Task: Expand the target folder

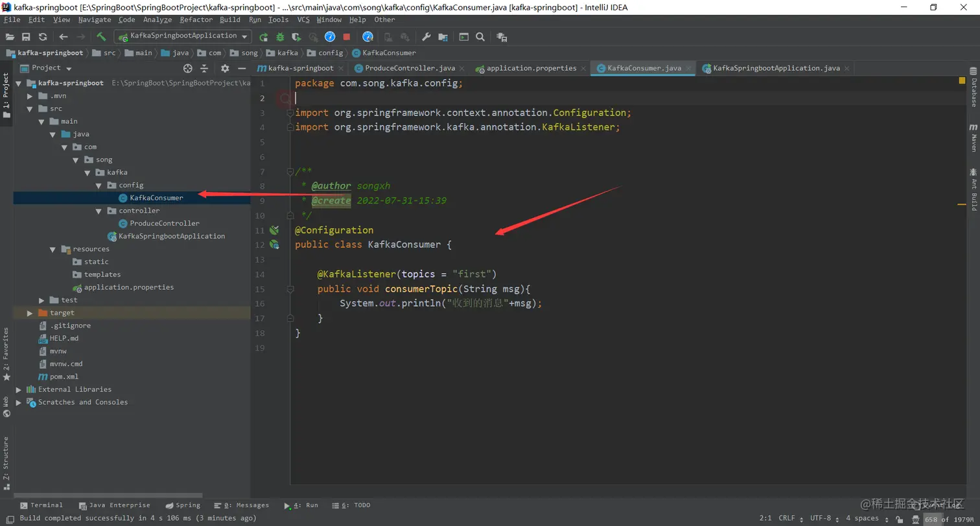Action: 30,313
